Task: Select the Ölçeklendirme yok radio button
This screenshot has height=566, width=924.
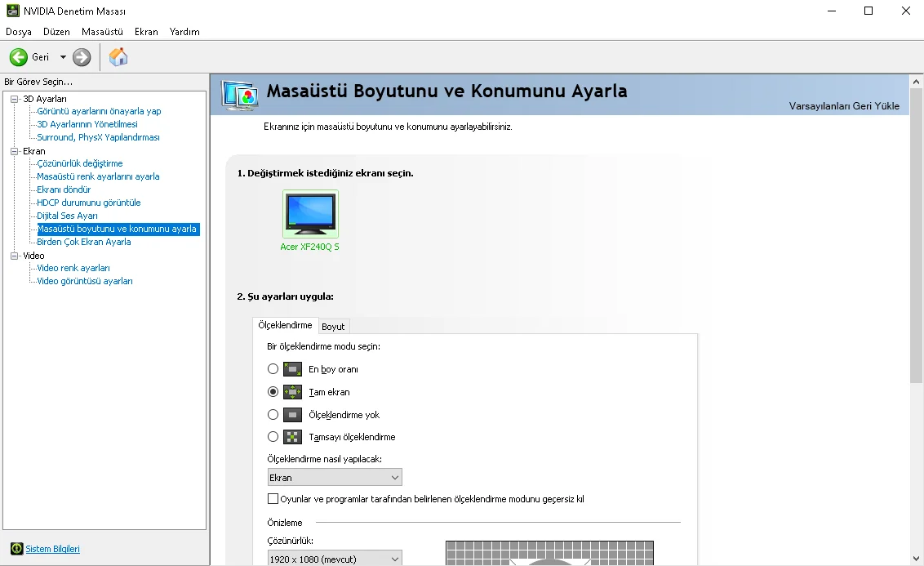Action: [273, 414]
